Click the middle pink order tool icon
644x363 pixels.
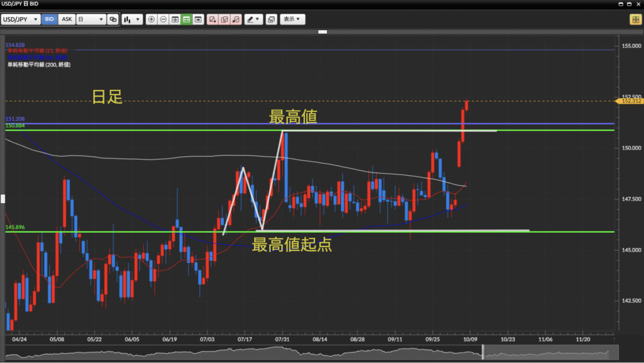click(x=225, y=20)
